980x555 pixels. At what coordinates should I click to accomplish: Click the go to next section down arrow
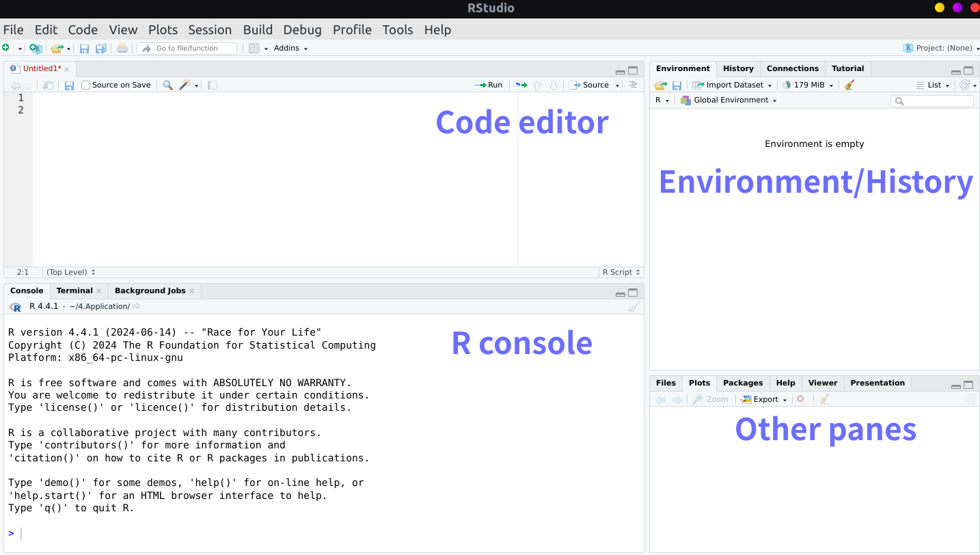[554, 85]
